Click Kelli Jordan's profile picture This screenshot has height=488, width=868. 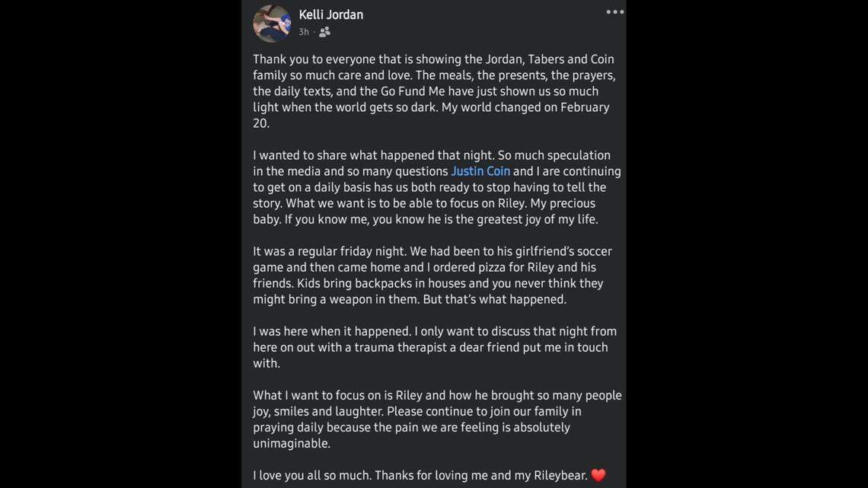tap(271, 22)
